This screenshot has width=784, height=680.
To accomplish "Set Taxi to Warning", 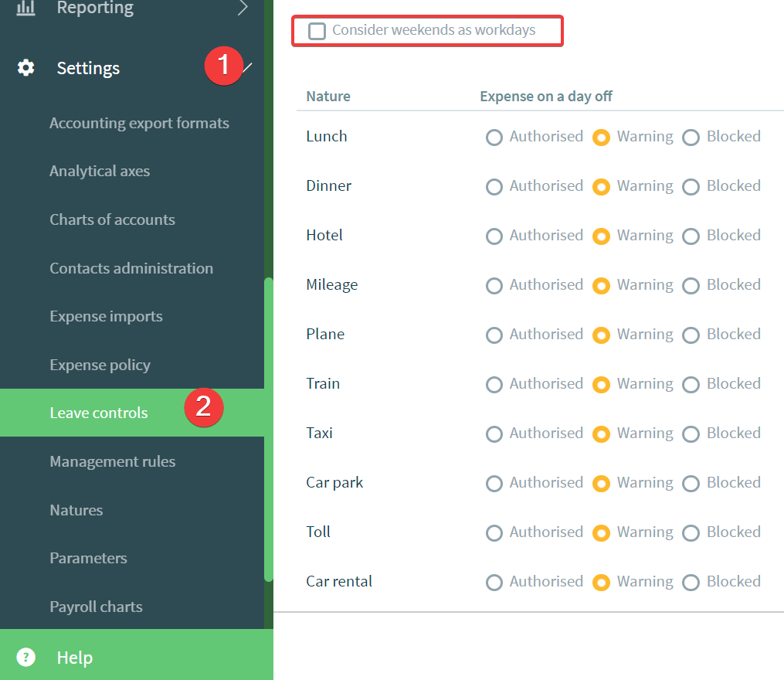I will [601, 434].
